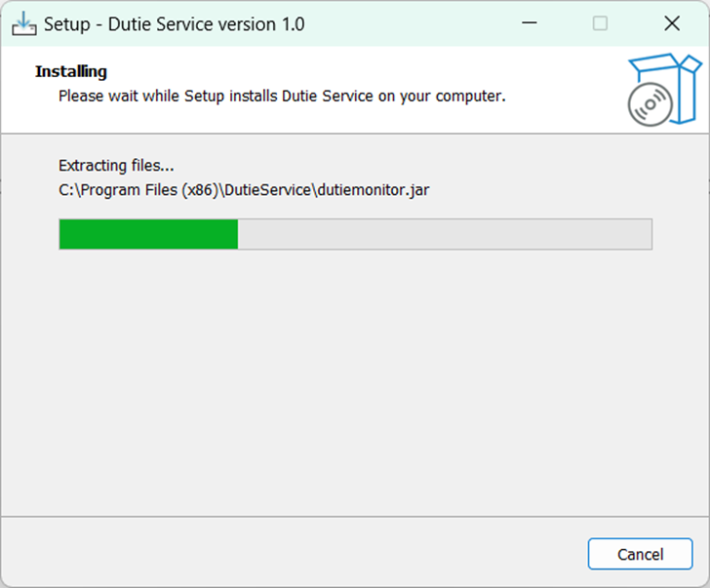Click empty title bar space right of title
The image size is (710, 588).
(410, 23)
